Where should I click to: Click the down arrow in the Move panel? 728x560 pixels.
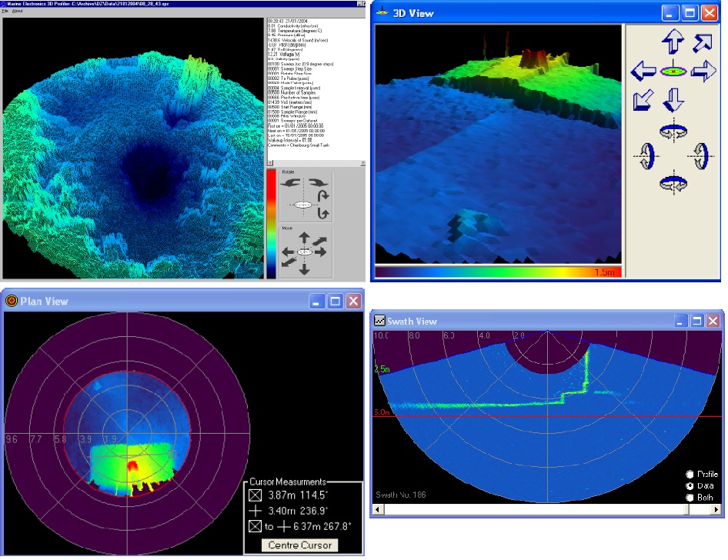(304, 268)
